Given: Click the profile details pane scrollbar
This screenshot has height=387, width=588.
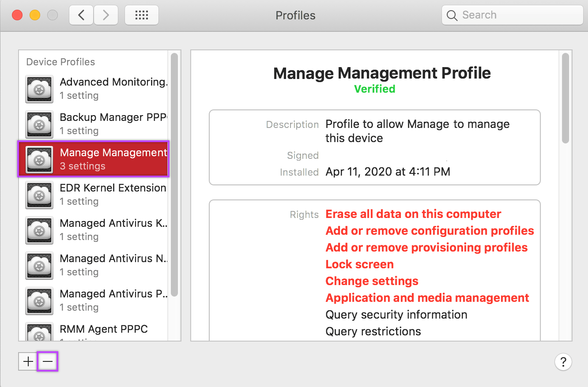Looking at the screenshot, I should pyautogui.click(x=565, y=98).
